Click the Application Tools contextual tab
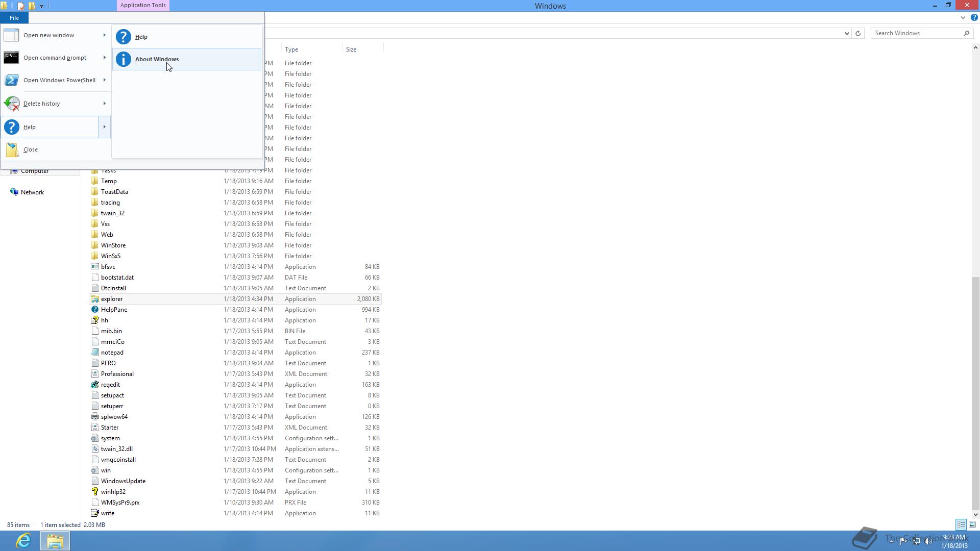The width and height of the screenshot is (980, 551). click(x=143, y=5)
